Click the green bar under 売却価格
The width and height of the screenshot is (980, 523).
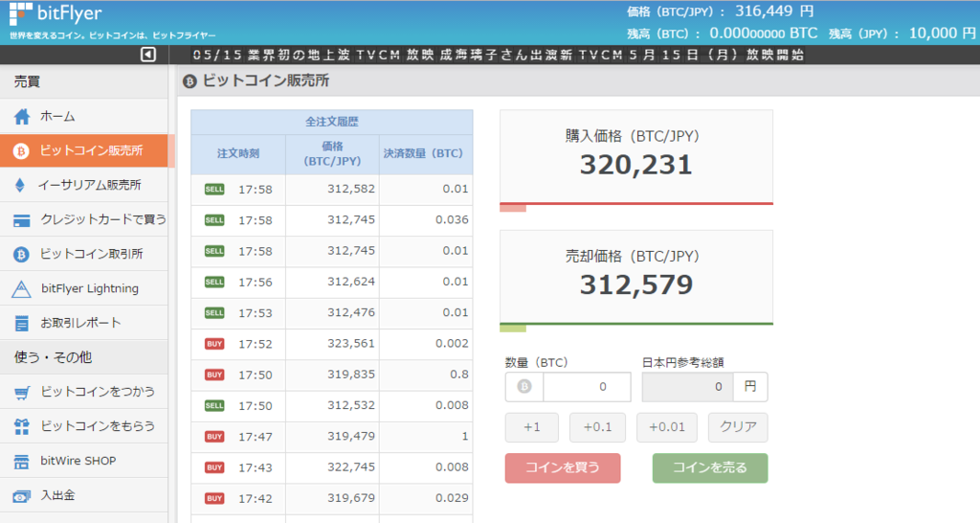[x=636, y=324]
